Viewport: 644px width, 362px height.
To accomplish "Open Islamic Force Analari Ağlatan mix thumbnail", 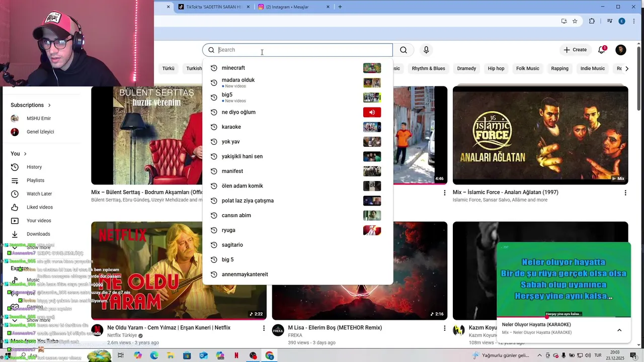I will (540, 135).
